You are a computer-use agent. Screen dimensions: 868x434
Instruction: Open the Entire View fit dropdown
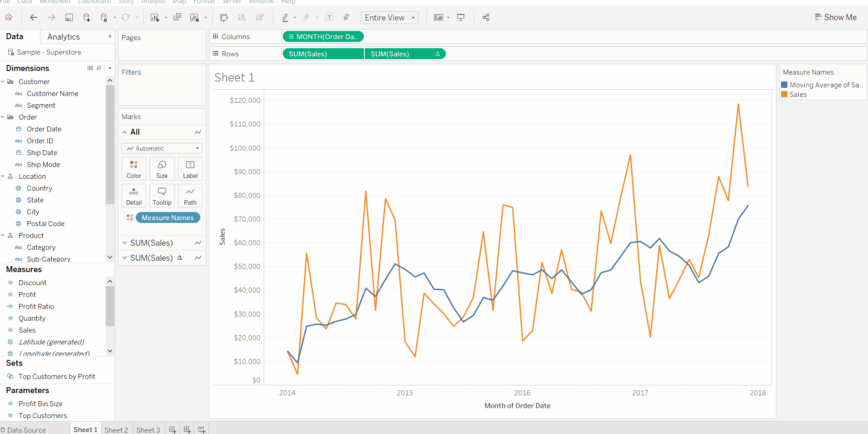412,18
